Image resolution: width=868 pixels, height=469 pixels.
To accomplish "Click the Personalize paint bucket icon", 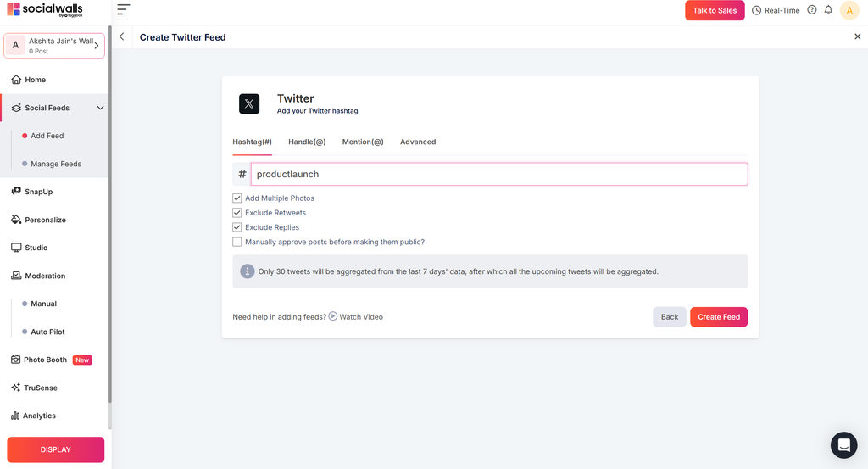I will pos(16,220).
